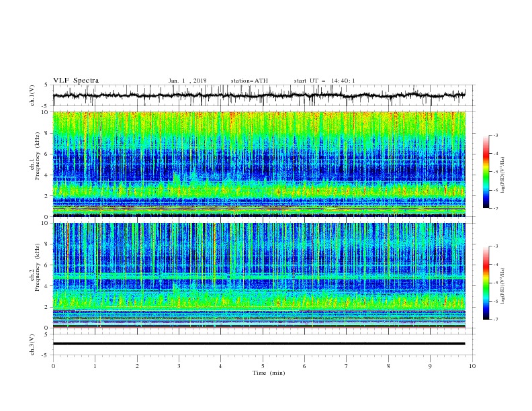The width and height of the screenshot is (532, 411).
Task: Click the ch.1 voltage waveform trace
Action: click(x=259, y=95)
